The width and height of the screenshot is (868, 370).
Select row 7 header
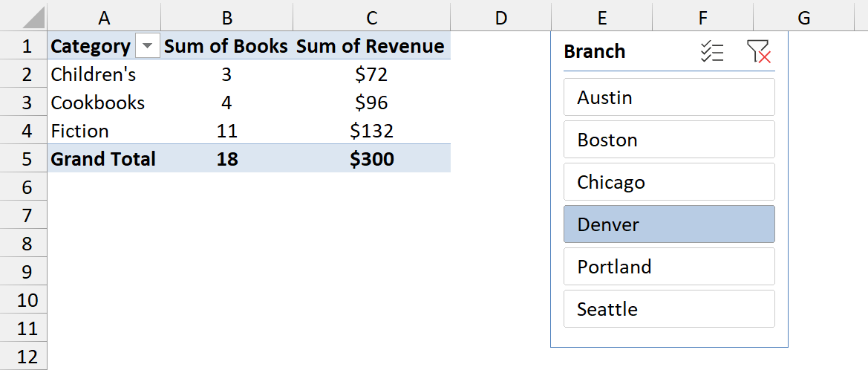point(24,215)
